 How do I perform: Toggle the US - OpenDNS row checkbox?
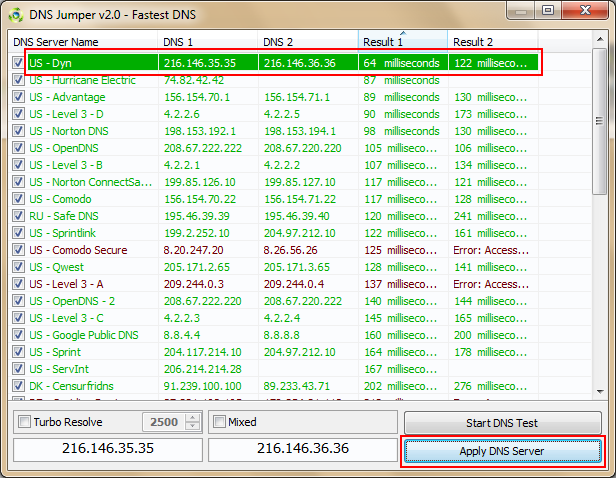[x=18, y=148]
